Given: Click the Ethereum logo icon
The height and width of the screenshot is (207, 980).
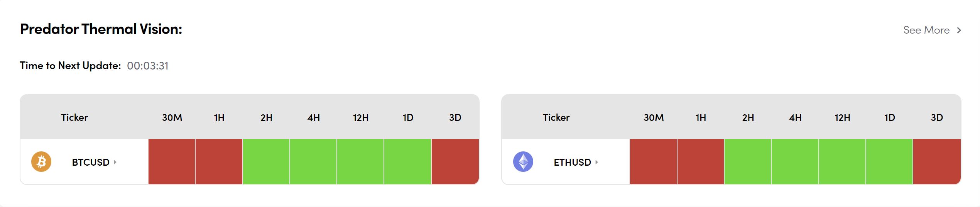Looking at the screenshot, I should point(523,161).
